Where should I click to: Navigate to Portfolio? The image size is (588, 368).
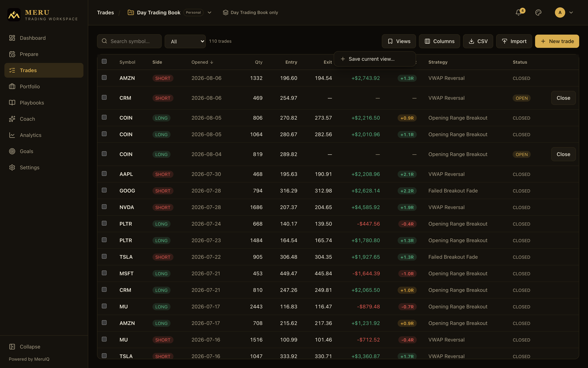tap(44, 86)
